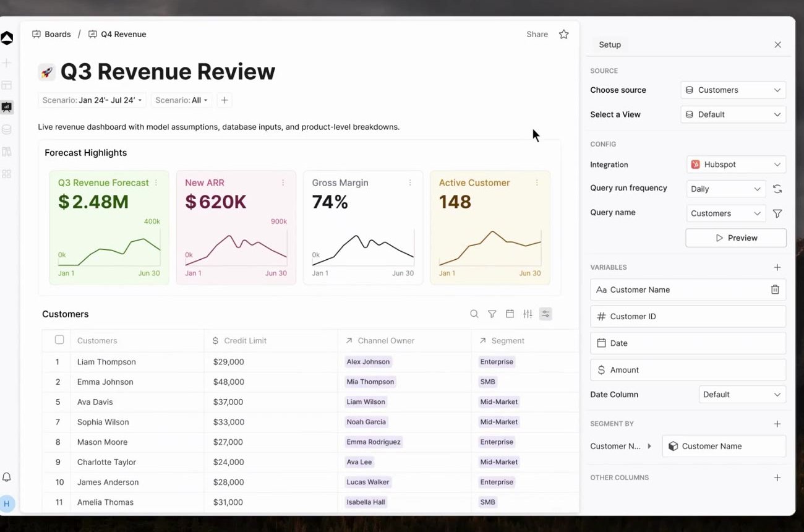Click Charlotte Taylor customer name
This screenshot has width=804, height=532.
click(x=106, y=462)
